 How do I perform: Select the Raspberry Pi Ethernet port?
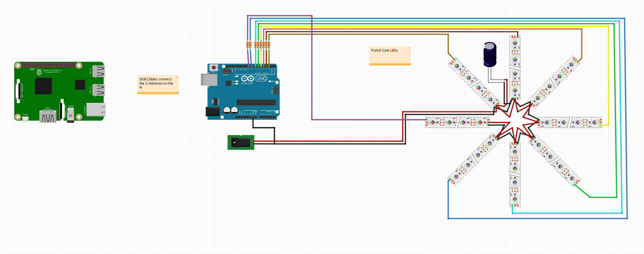(96, 110)
